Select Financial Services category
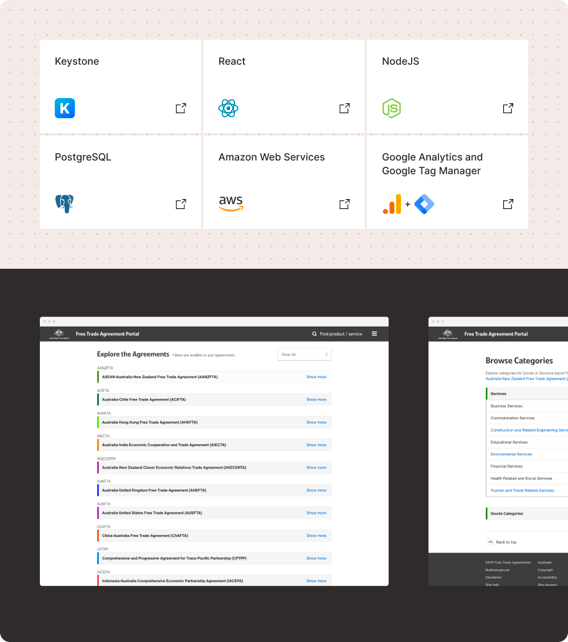The height and width of the screenshot is (642, 568). 507,466
